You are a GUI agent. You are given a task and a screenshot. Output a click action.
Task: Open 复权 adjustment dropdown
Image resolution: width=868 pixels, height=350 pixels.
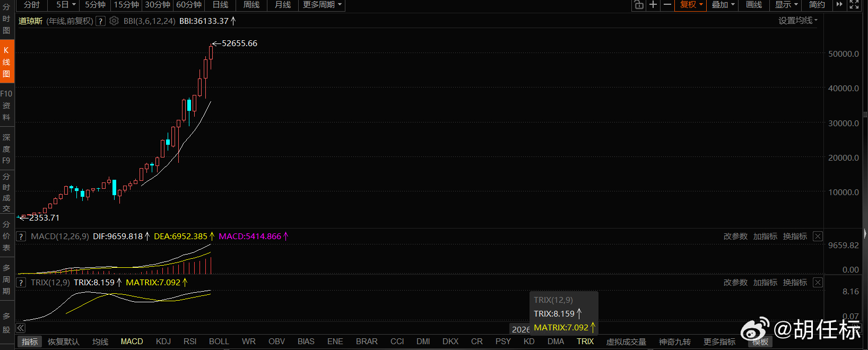(691, 5)
